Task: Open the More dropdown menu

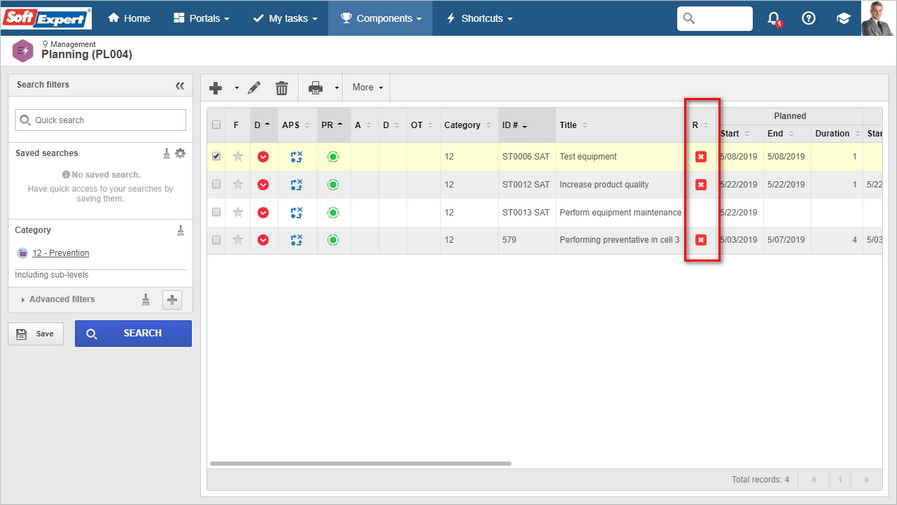Action: tap(367, 88)
